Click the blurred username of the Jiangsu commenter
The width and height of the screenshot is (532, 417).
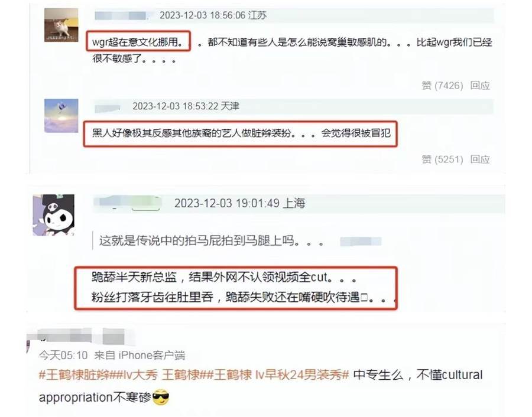121,15
